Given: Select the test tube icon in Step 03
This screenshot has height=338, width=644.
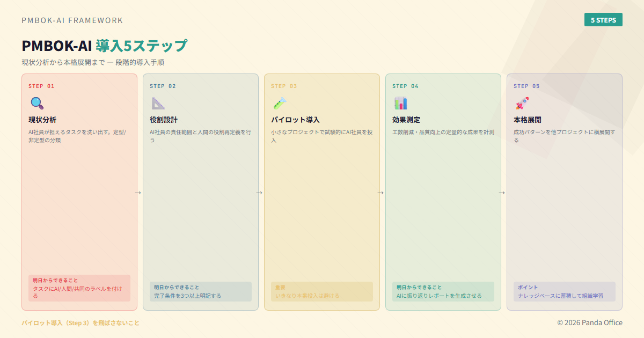Looking at the screenshot, I should 279,103.
